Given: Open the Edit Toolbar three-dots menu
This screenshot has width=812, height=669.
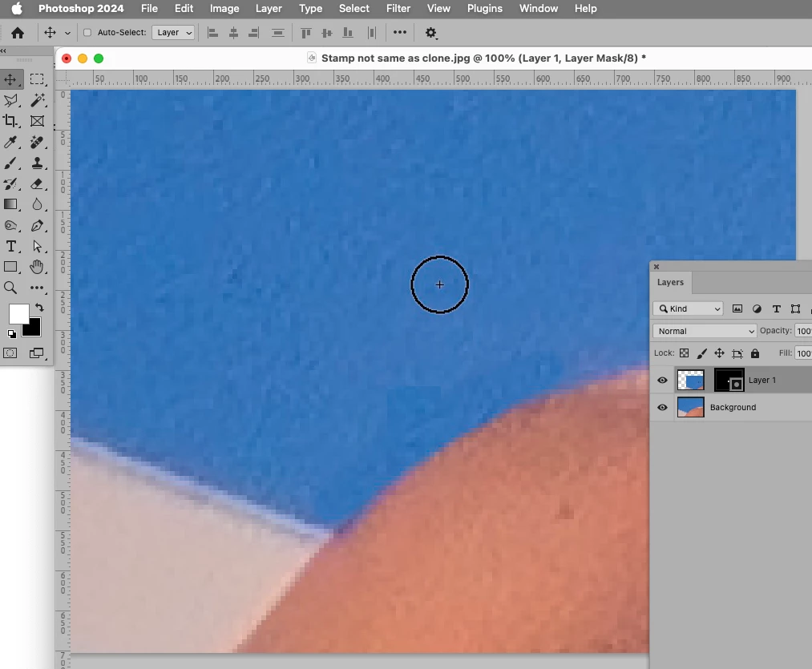Looking at the screenshot, I should point(37,288).
